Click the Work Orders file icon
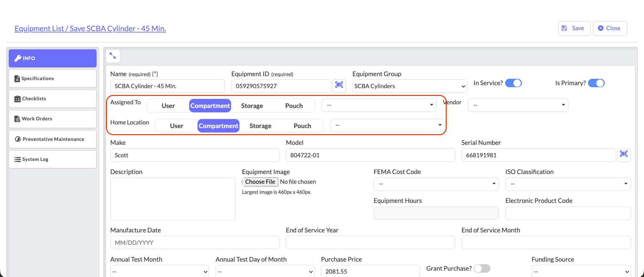This screenshot has width=644, height=277. click(x=17, y=119)
